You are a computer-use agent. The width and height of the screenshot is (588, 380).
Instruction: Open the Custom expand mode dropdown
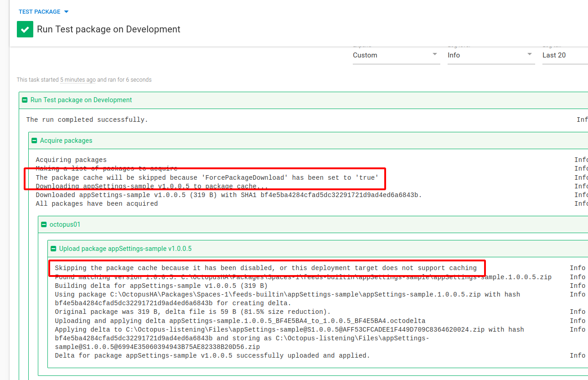tap(396, 55)
